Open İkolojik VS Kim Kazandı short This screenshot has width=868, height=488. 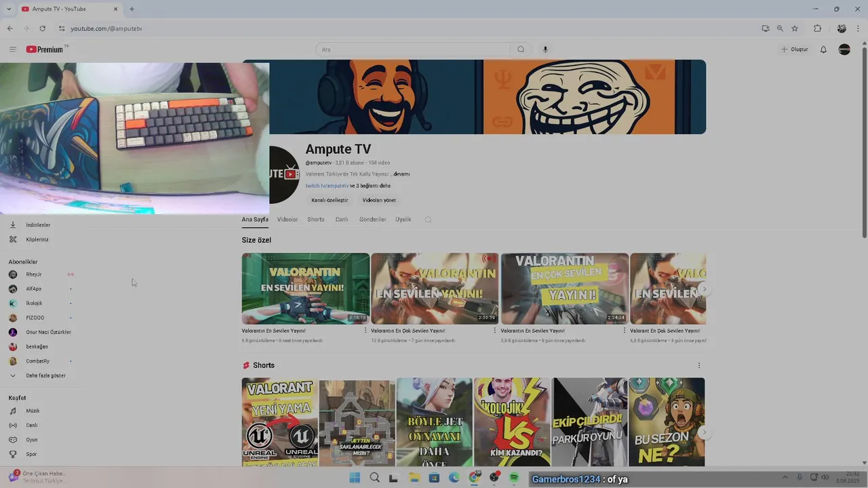(x=512, y=422)
